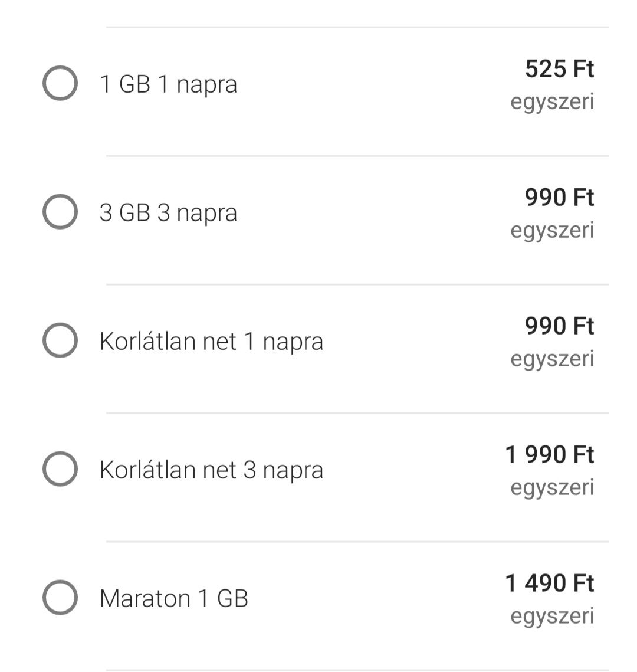Tap 'egyszeri' under the 525 Ft price

click(x=552, y=103)
